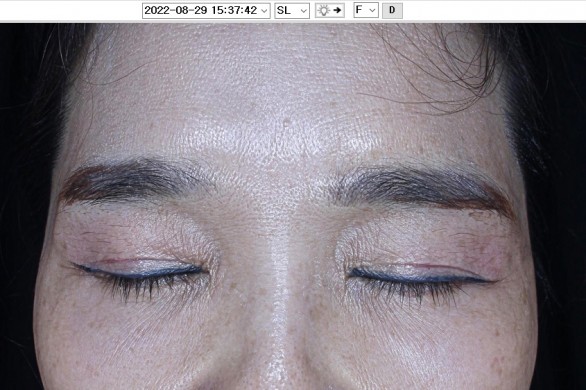Select the 2022-08-29 15:37:42 timestamp text
Screen dimensions: 586x390
[x=201, y=10]
